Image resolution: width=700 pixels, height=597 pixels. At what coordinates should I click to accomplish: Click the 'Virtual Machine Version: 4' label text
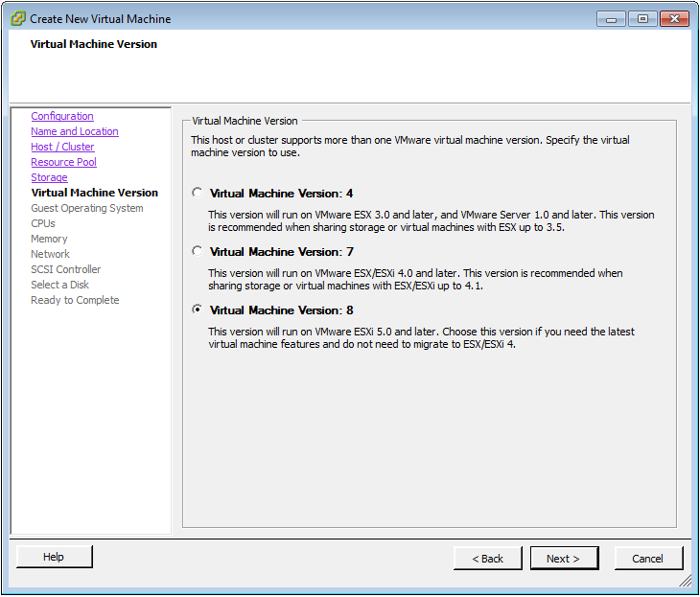tap(281, 194)
